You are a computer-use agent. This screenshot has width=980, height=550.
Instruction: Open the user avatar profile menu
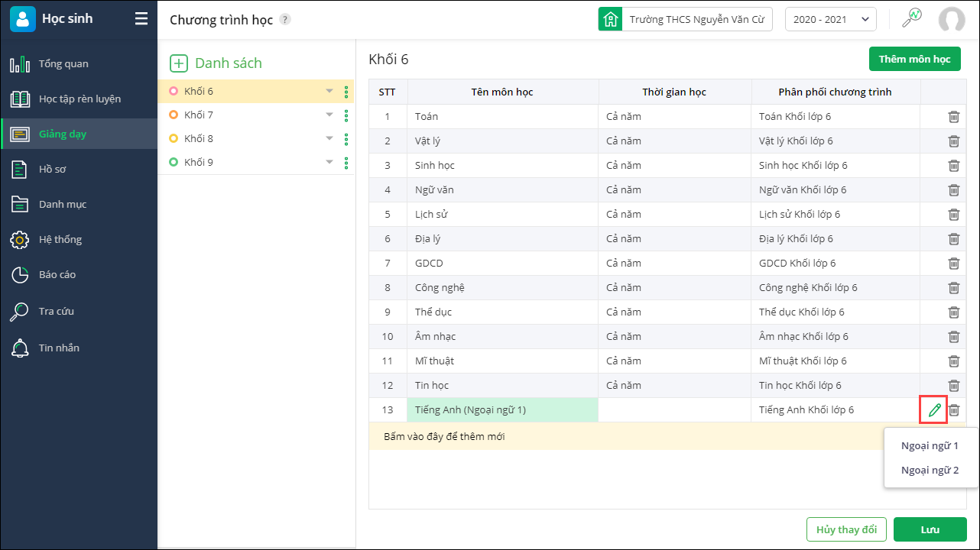(x=952, y=20)
